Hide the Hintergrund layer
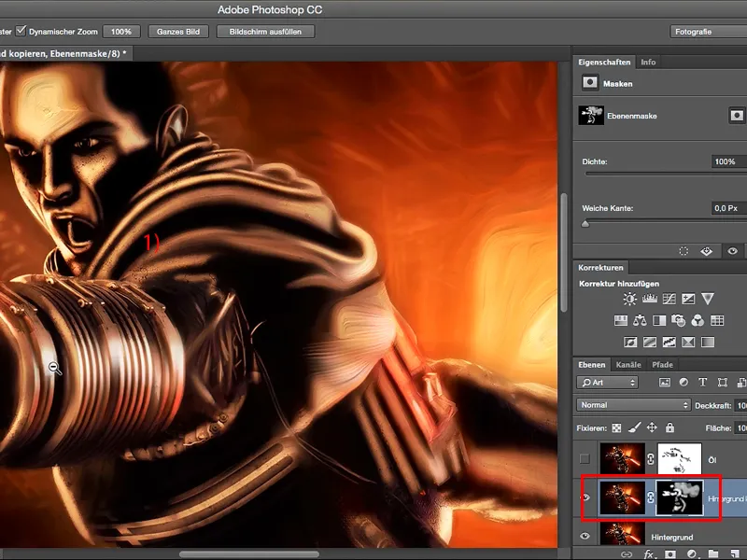Image resolution: width=747 pixels, height=560 pixels. pos(585,536)
